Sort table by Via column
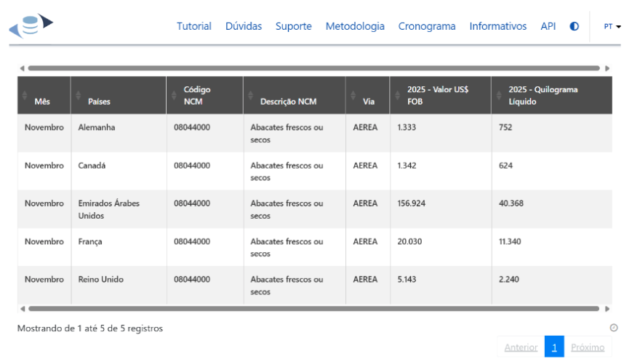This screenshot has width=632, height=364. pyautogui.click(x=369, y=102)
